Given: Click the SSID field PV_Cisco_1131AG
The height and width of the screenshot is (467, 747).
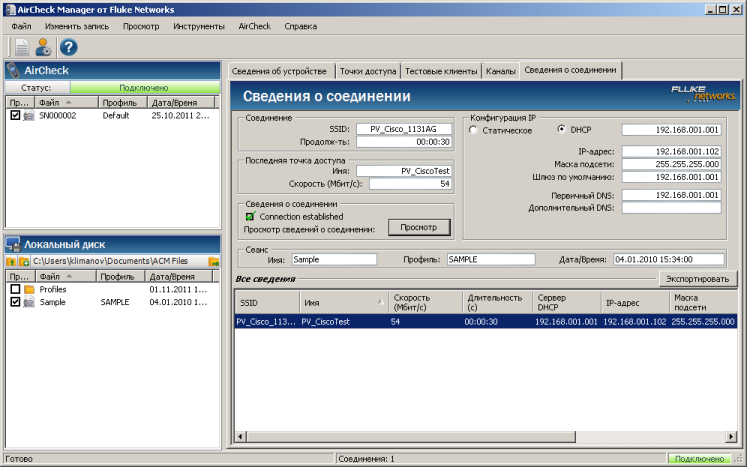Looking at the screenshot, I should click(x=404, y=129).
